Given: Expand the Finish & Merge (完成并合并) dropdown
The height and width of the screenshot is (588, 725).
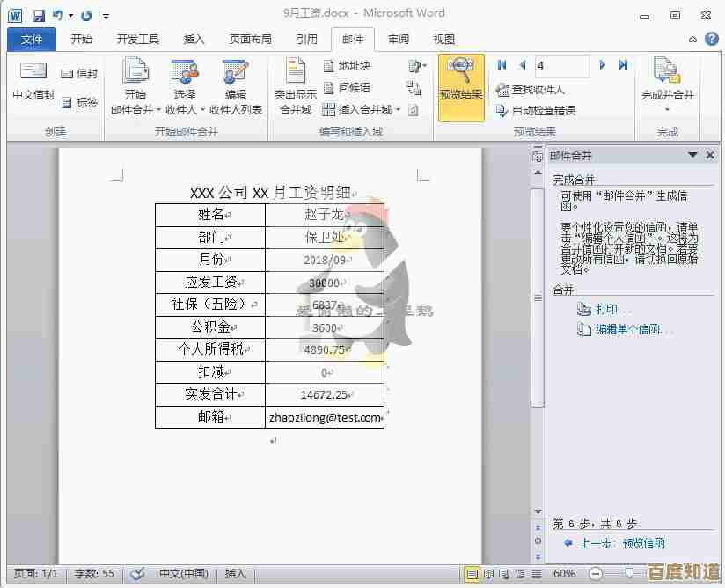Looking at the screenshot, I should pyautogui.click(x=667, y=110).
